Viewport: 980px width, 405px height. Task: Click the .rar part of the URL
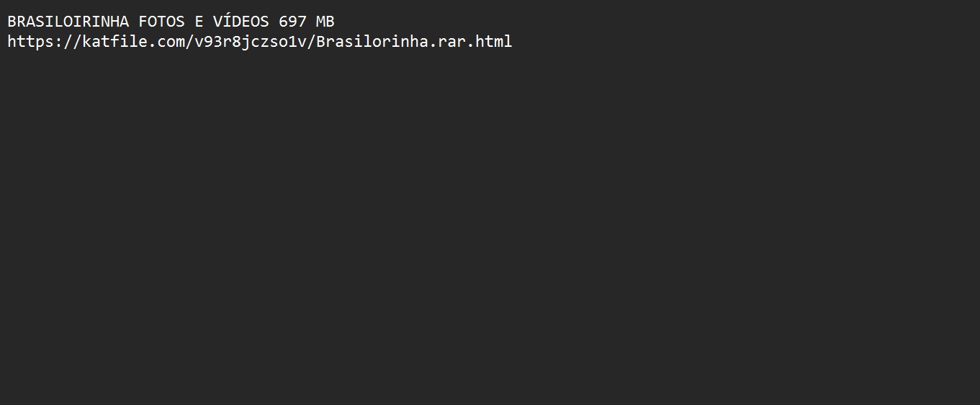[x=448, y=41]
